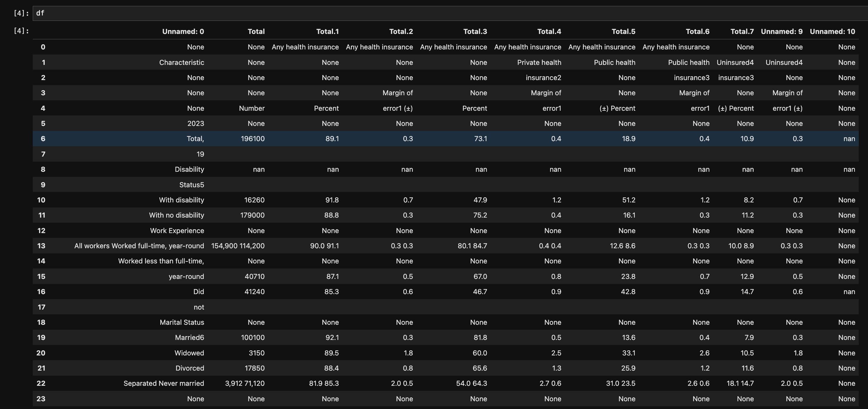The height and width of the screenshot is (409, 868).
Task: Click Worked less than full-time, cell
Action: (161, 261)
